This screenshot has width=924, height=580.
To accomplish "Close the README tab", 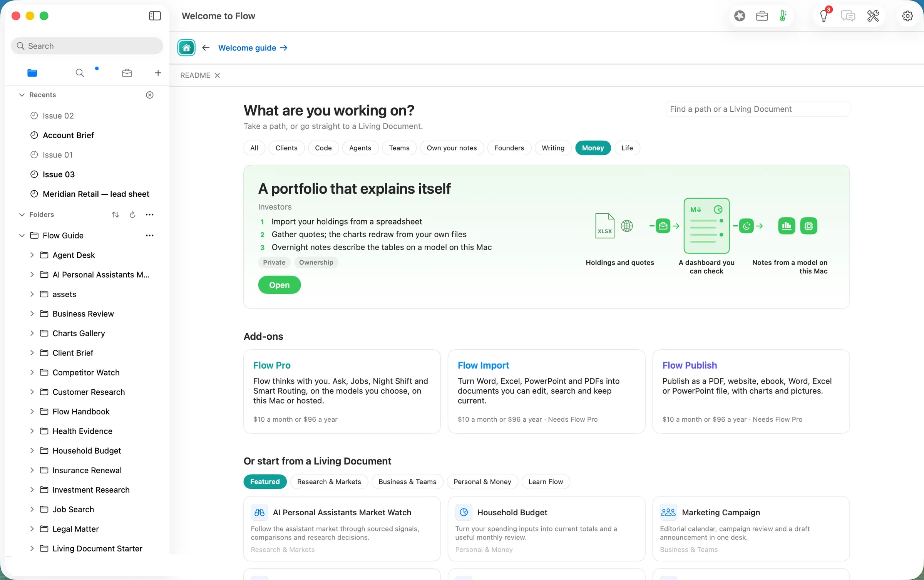I will (x=217, y=75).
